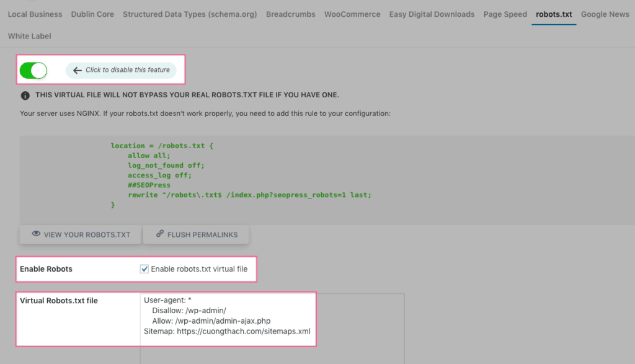
Task: Click the '##SEOPress' comment in code
Action: [x=149, y=185]
